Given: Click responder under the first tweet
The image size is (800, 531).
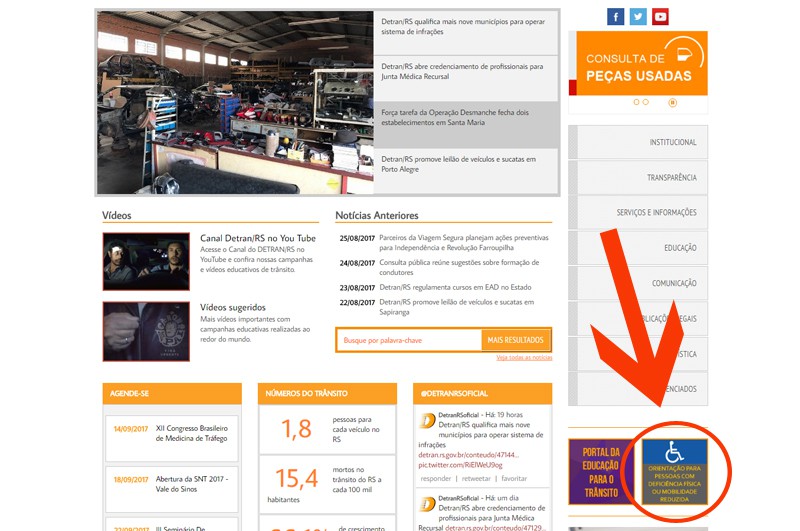Looking at the screenshot, I should (436, 478).
